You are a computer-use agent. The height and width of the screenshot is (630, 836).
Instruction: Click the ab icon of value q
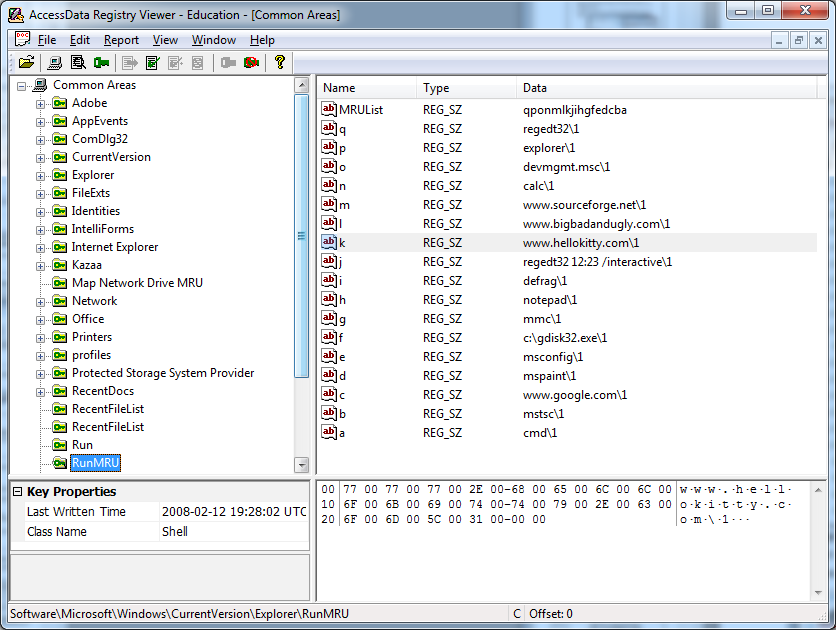point(329,128)
